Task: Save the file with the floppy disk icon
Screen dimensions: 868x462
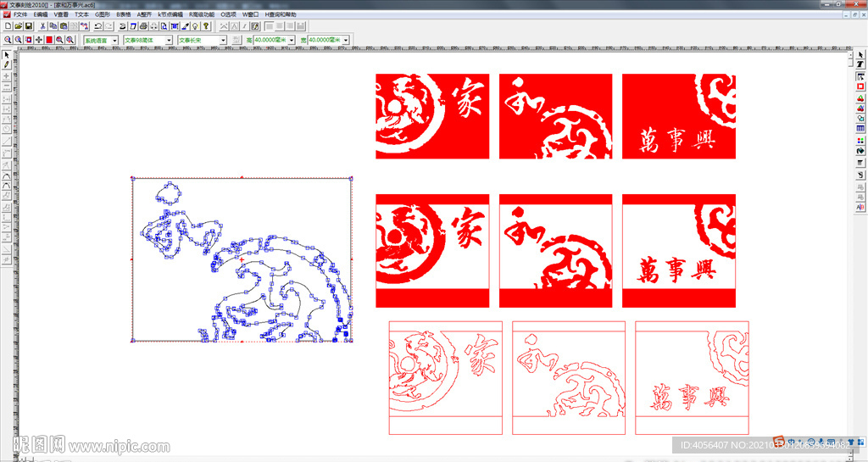Action: (29, 26)
